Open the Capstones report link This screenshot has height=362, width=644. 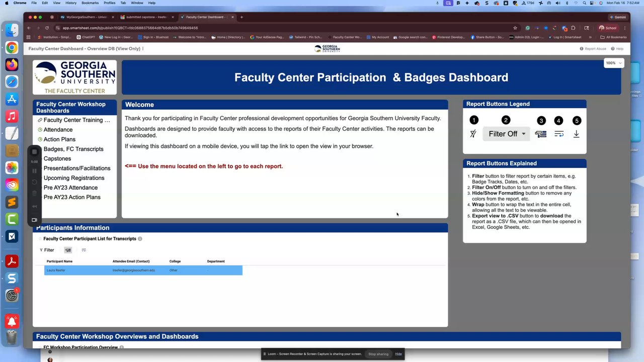coord(57,158)
